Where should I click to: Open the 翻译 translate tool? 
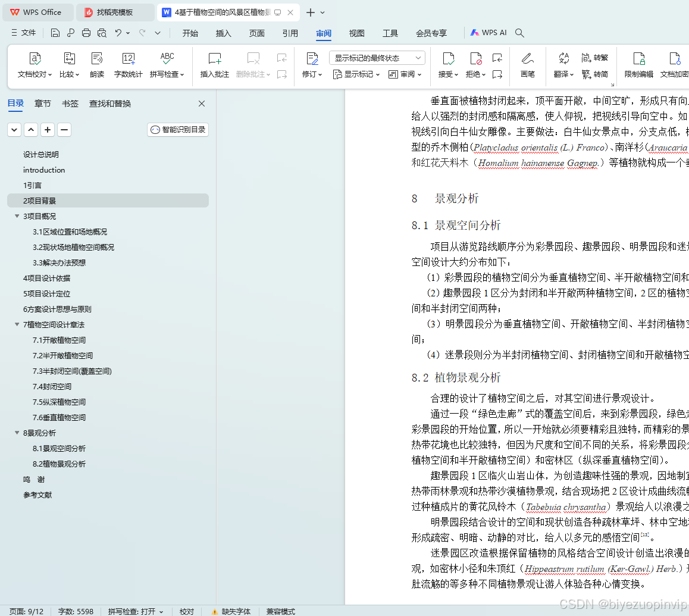tap(564, 65)
